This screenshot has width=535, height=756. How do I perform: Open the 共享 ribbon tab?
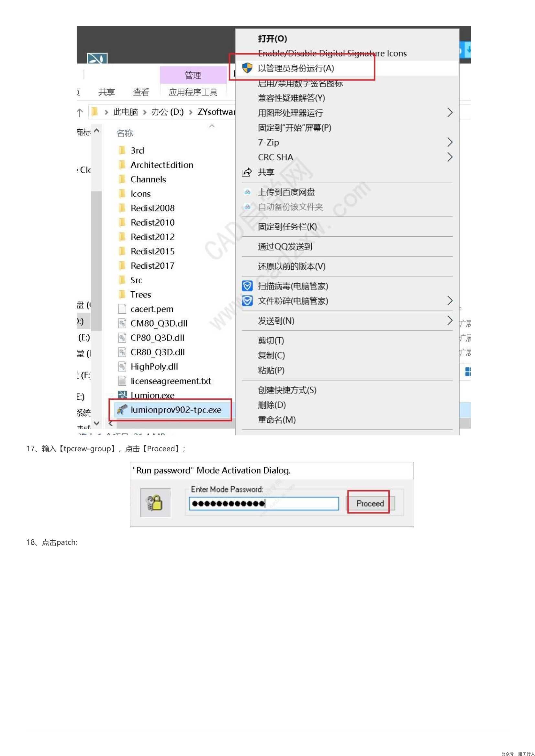click(106, 92)
